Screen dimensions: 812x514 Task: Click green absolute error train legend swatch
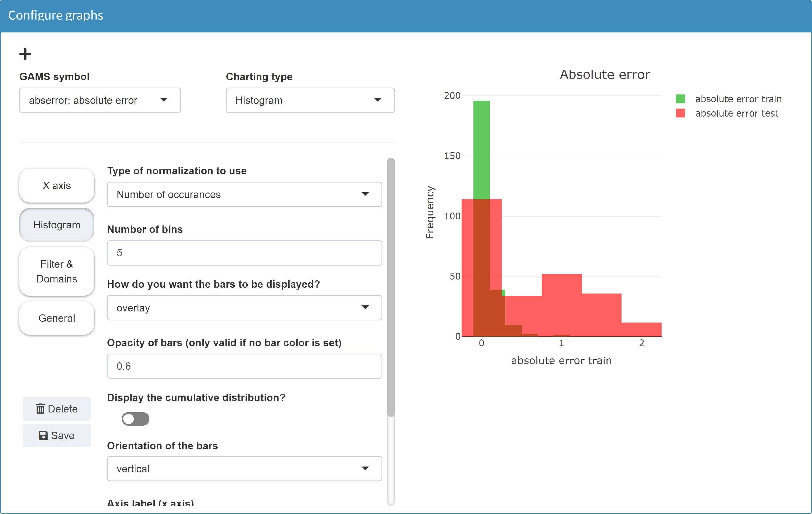tap(680, 99)
